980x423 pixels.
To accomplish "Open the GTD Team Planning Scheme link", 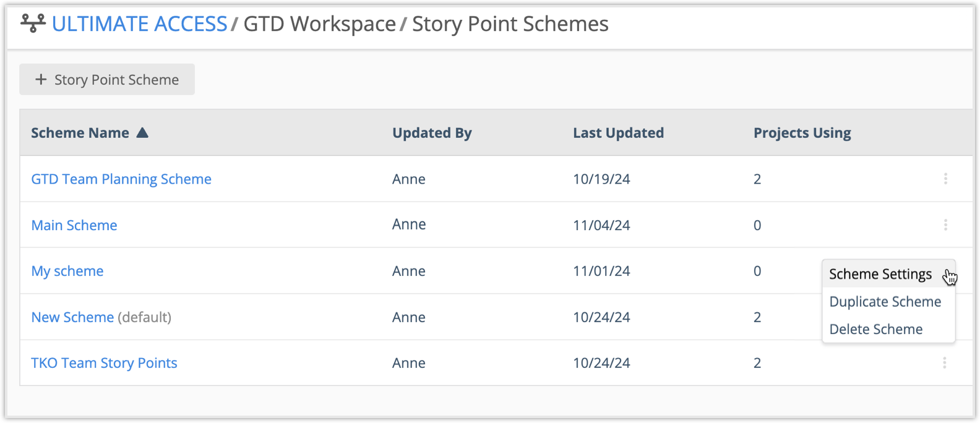I will (x=121, y=179).
